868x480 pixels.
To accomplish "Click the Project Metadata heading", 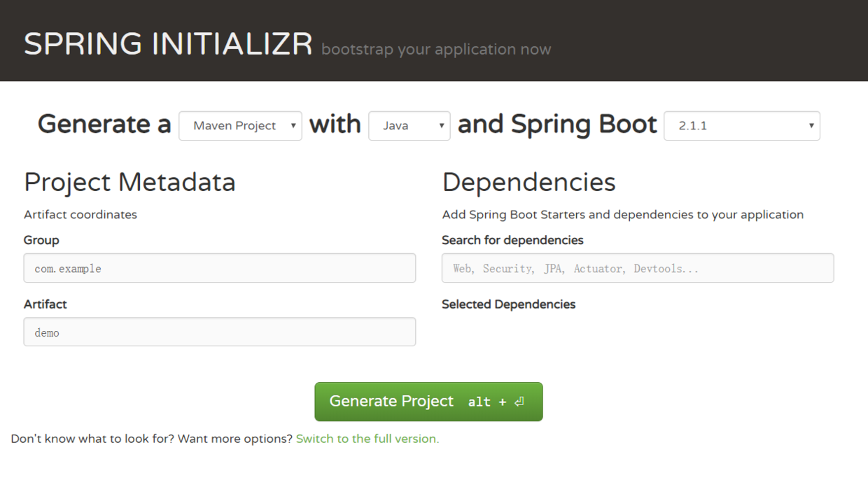I will point(129,182).
